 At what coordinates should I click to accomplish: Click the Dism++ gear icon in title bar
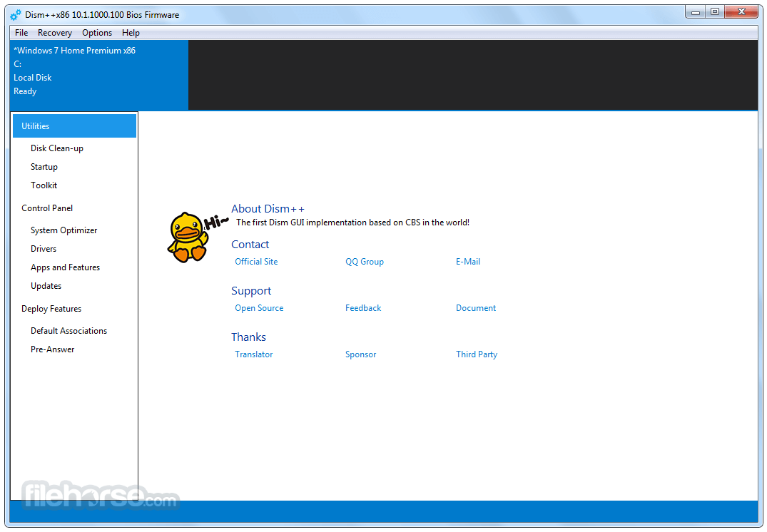[16, 15]
